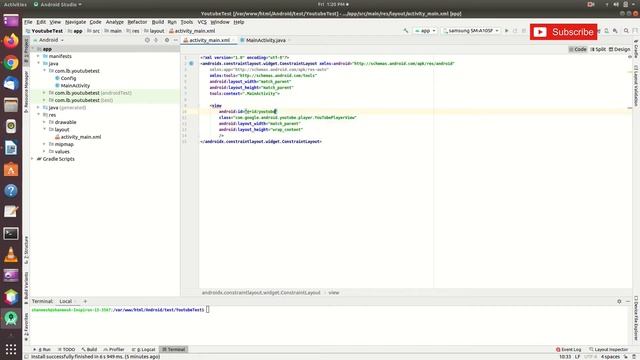Toggle the Project tool window tab
This screenshot has height=360, width=640.
(x=27, y=50)
